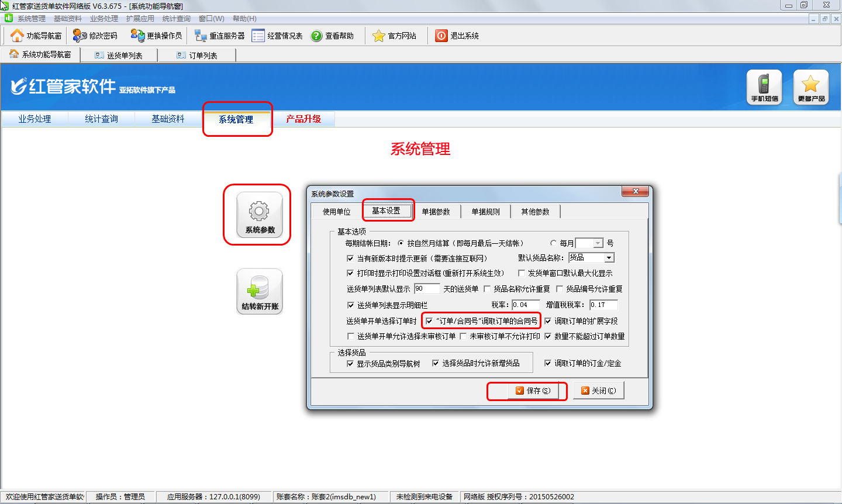
Task: Toggle 送货单列表显示明细栏 checkbox
Action: click(x=351, y=305)
